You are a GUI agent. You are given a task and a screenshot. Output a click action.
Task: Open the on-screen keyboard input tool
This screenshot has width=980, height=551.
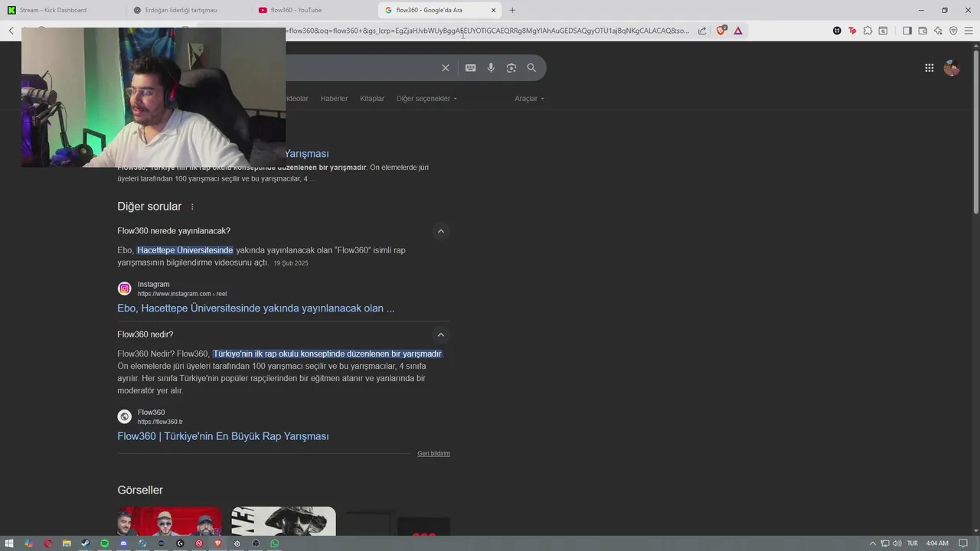click(471, 68)
